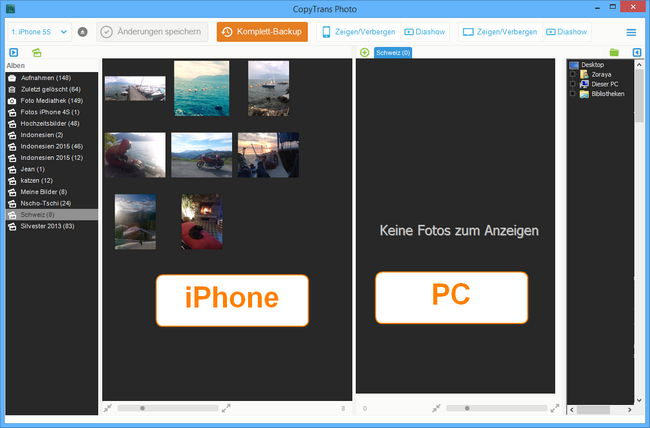Select the Hochzeitsbilder album in list

point(49,123)
